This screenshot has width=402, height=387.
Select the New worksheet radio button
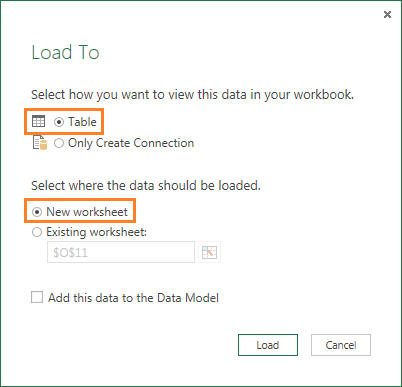[37, 212]
